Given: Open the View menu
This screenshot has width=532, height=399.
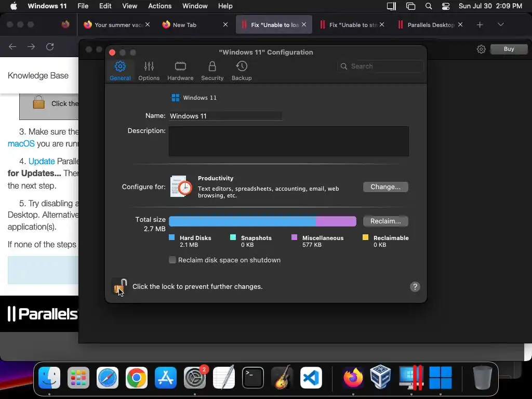Looking at the screenshot, I should [x=129, y=6].
